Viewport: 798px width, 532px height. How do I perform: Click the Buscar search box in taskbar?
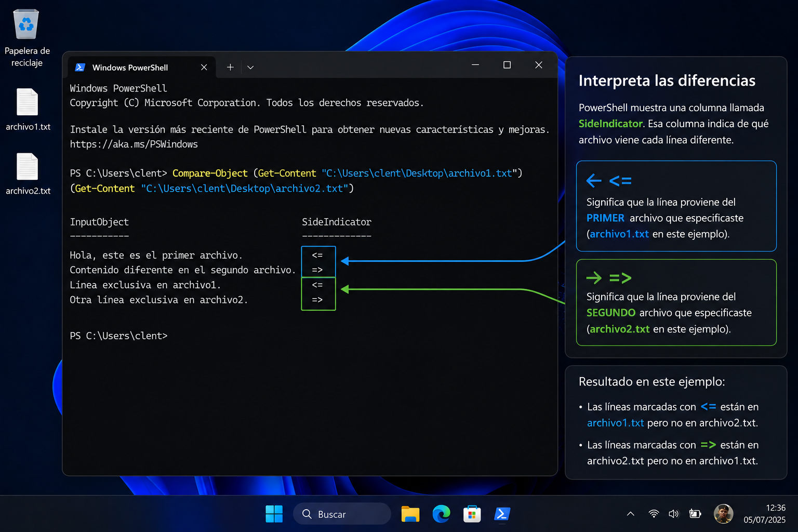[x=342, y=514]
